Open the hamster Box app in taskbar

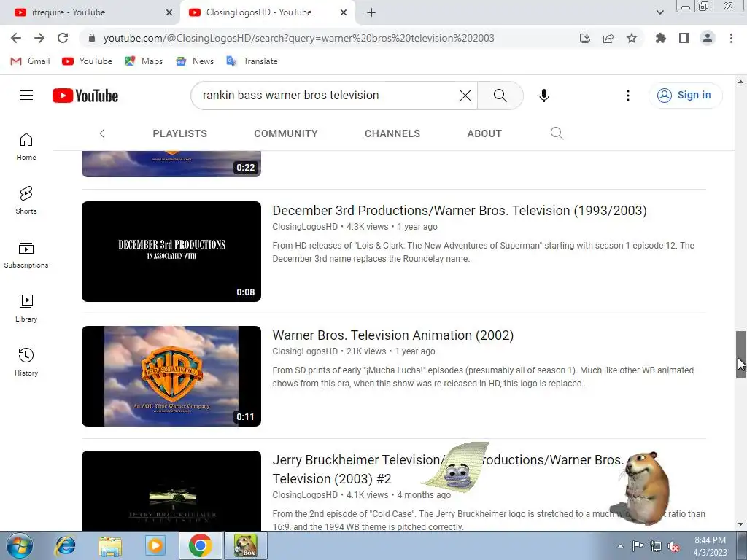click(x=246, y=545)
